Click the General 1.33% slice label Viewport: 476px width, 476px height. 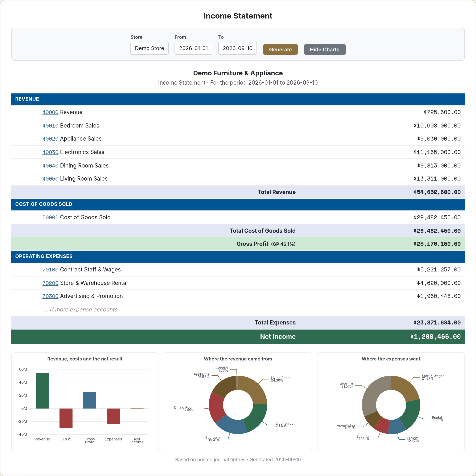[x=222, y=369]
